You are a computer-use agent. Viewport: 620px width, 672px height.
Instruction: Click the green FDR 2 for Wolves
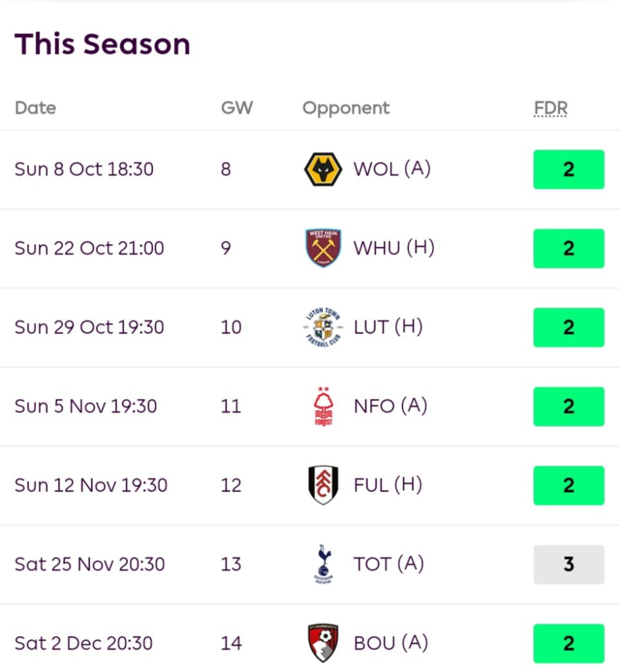(568, 169)
